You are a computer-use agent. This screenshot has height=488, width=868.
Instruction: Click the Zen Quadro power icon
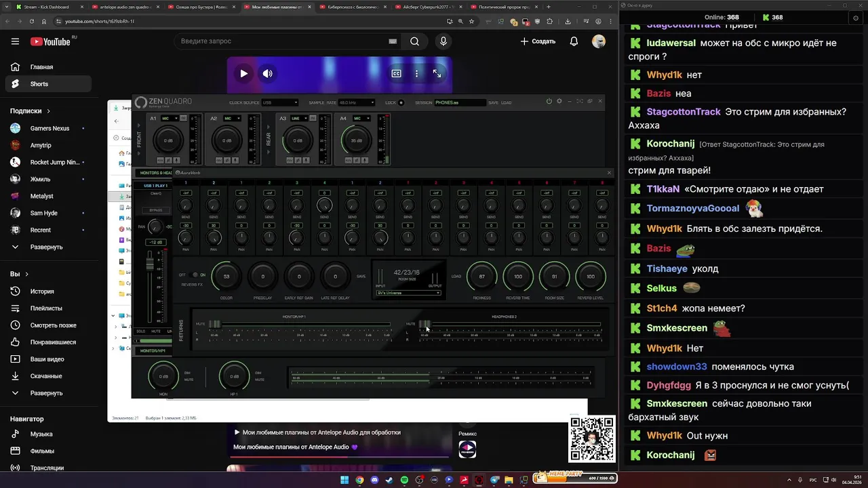[x=549, y=101]
